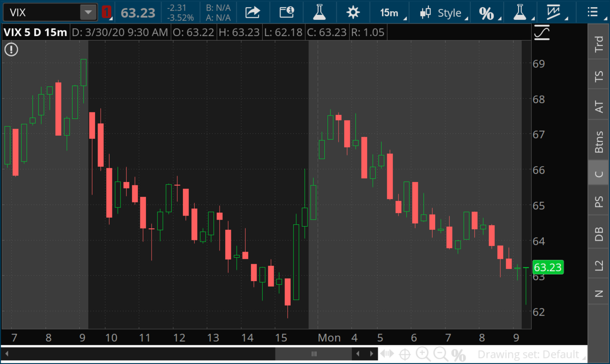Open the symbol info card icon

[x=287, y=12]
